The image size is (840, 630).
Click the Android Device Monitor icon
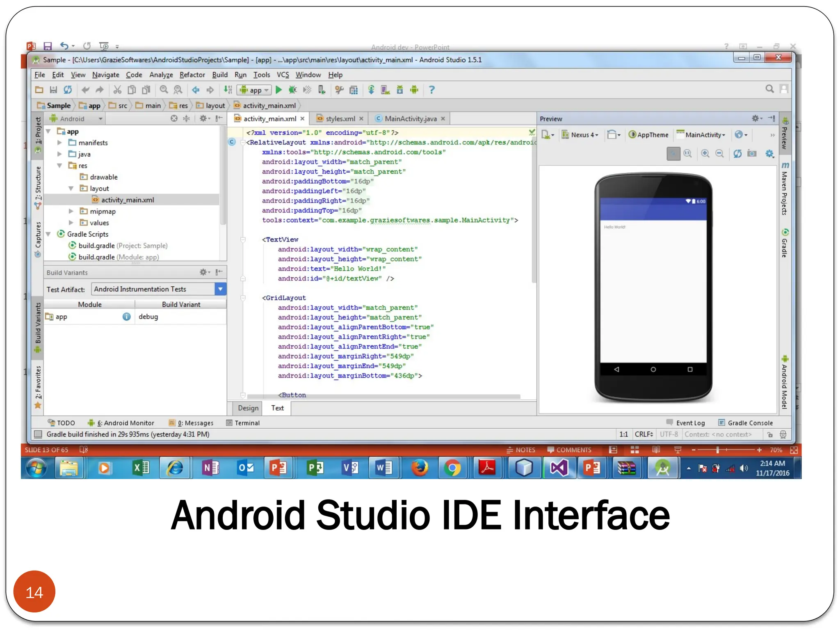pos(414,90)
